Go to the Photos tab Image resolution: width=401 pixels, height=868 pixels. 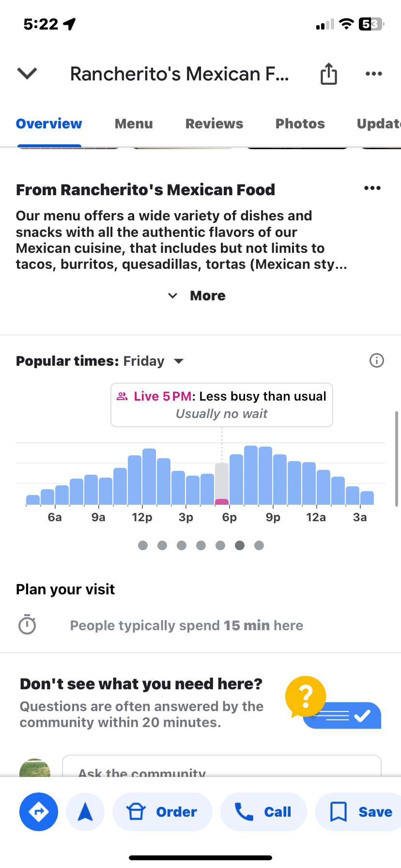coord(300,124)
